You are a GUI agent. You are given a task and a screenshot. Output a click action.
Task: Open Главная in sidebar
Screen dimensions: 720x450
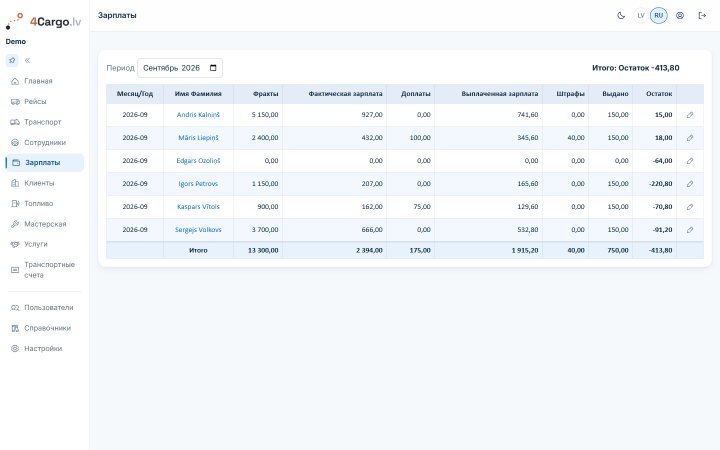pyautogui.click(x=45, y=81)
